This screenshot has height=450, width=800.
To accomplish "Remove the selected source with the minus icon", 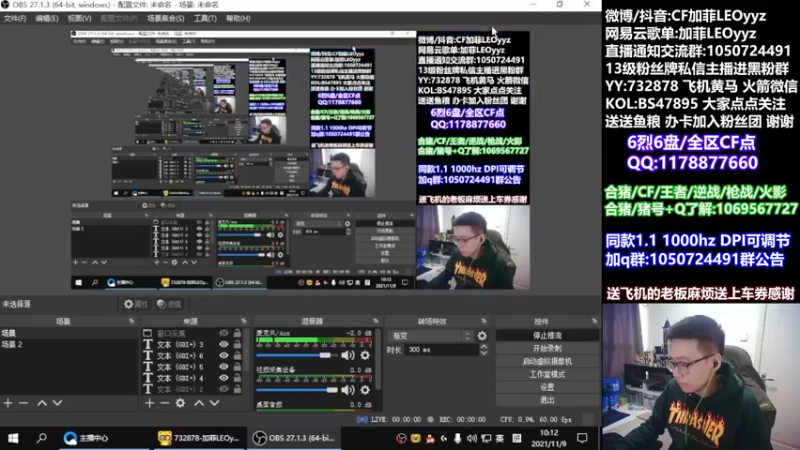I will pyautogui.click(x=164, y=403).
